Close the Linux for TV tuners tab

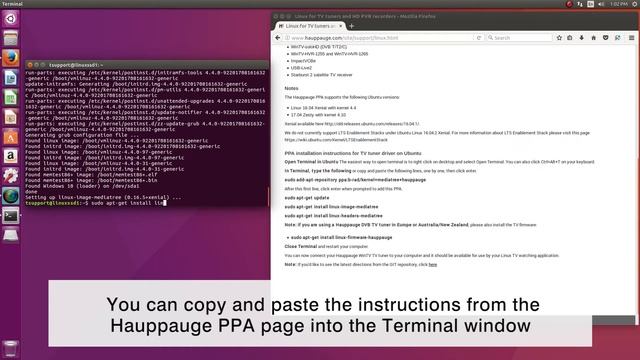(x=340, y=26)
